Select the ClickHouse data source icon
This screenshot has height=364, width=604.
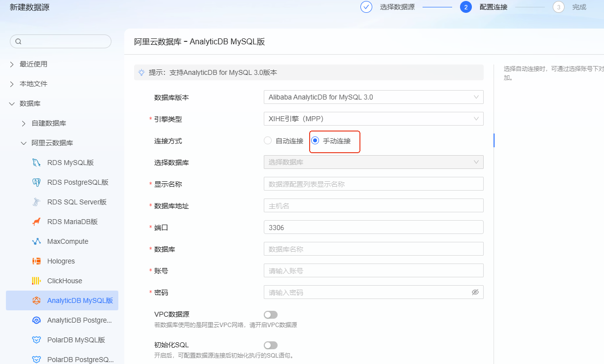click(36, 281)
